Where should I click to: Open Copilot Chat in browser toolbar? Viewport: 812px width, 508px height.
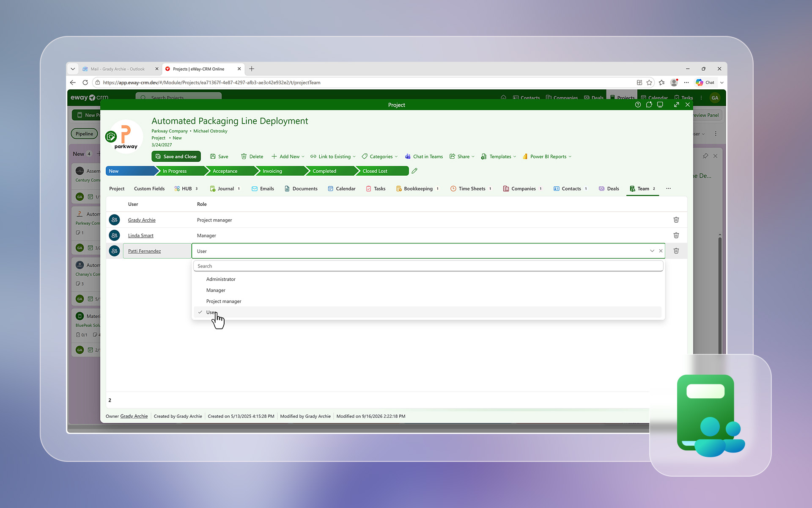705,83
